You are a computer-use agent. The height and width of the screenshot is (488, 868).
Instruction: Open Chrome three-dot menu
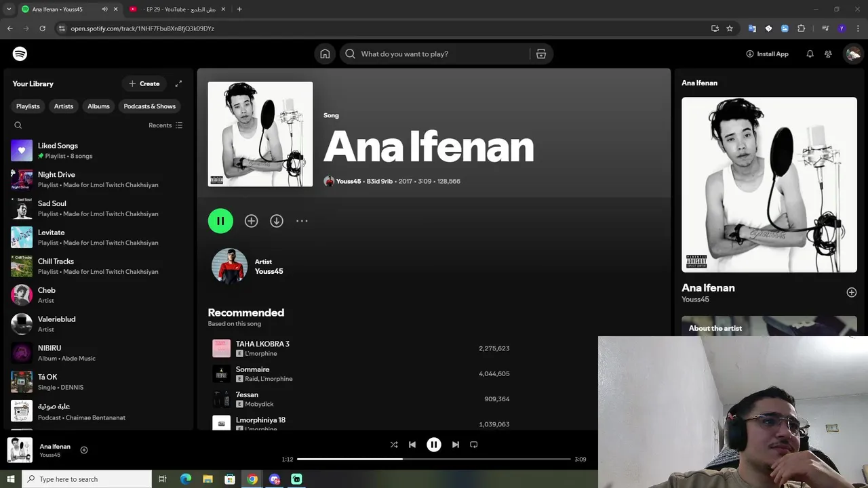[x=858, y=28]
